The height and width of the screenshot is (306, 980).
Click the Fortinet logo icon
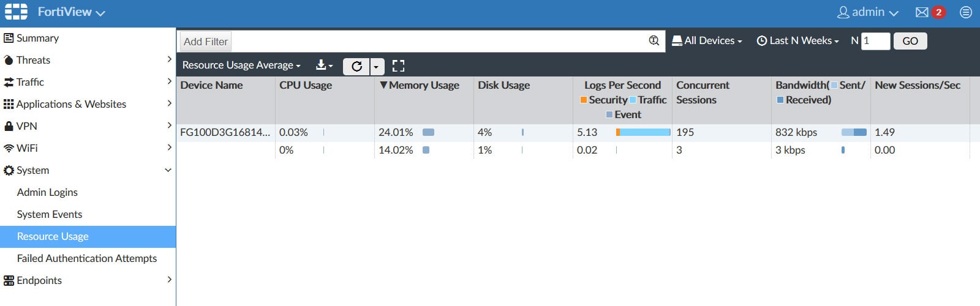(16, 12)
